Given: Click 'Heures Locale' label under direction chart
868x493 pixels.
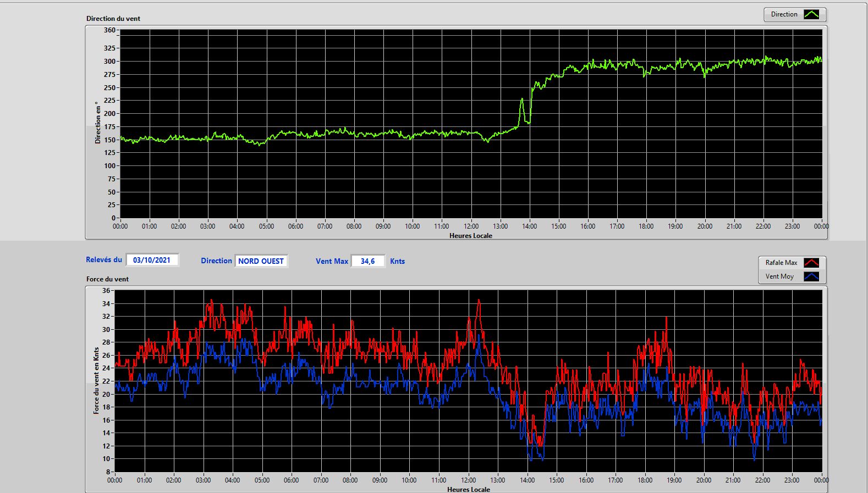Looking at the screenshot, I should (x=471, y=236).
